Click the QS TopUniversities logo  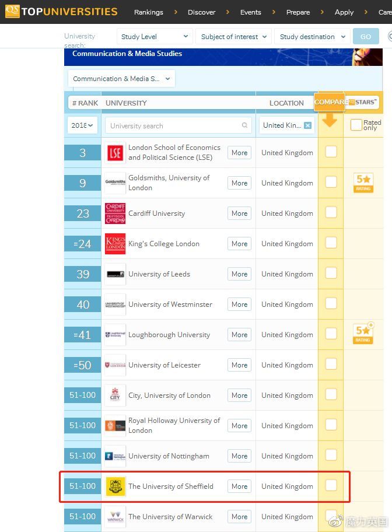[x=61, y=11]
